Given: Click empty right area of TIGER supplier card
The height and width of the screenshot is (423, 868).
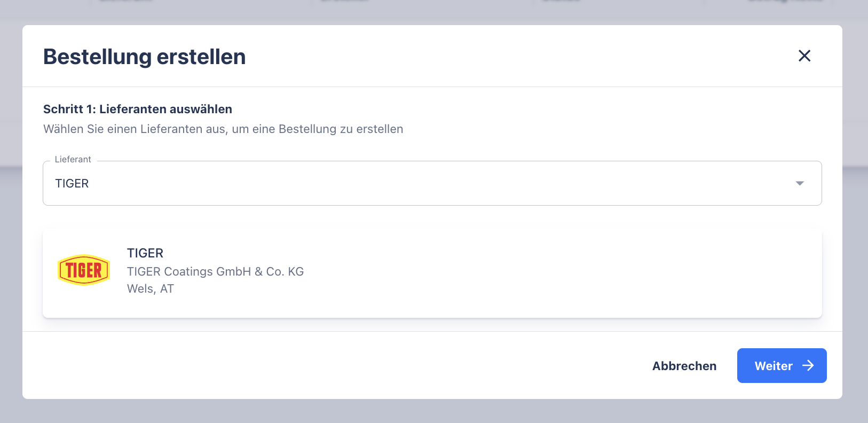Looking at the screenshot, I should (x=587, y=273).
